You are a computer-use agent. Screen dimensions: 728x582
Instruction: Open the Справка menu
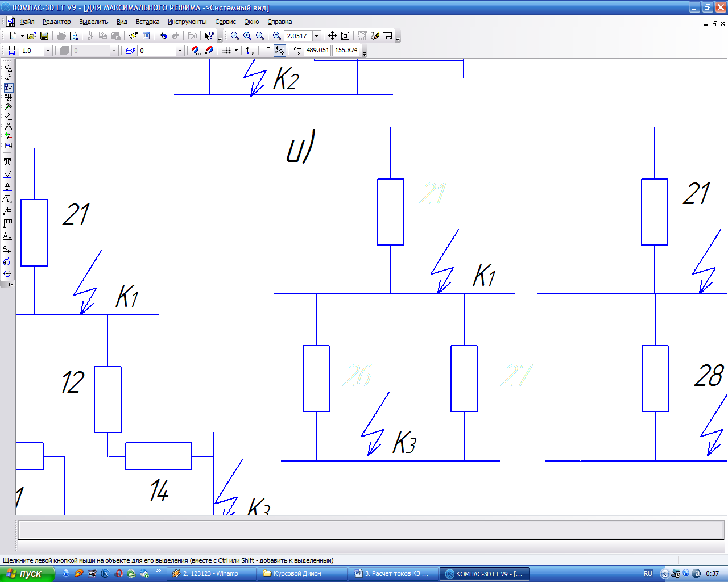[x=280, y=22]
